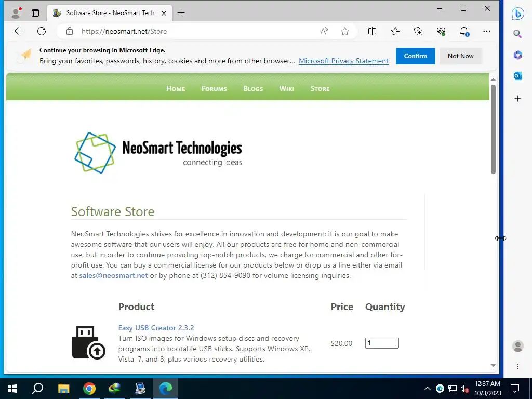The height and width of the screenshot is (399, 532).
Task: Select the Software Store browser tab
Action: point(109,13)
